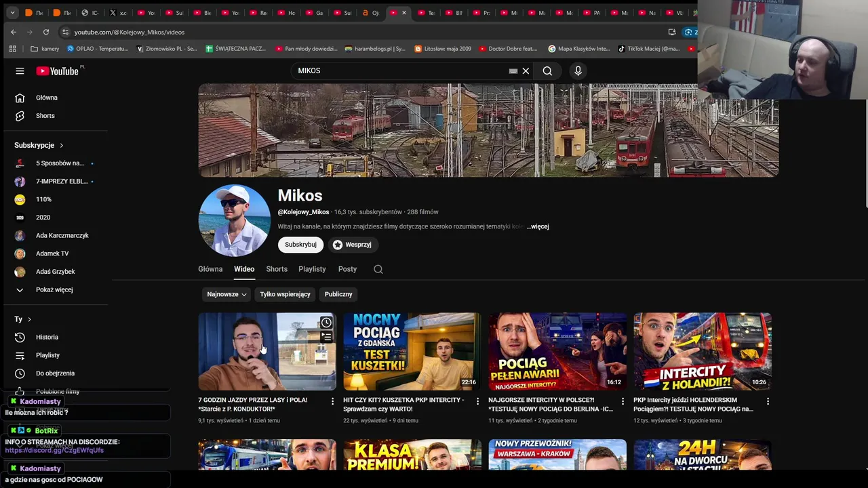This screenshot has height=488, width=868.
Task: Select the Wideo channel tab
Action: pyautogui.click(x=244, y=269)
